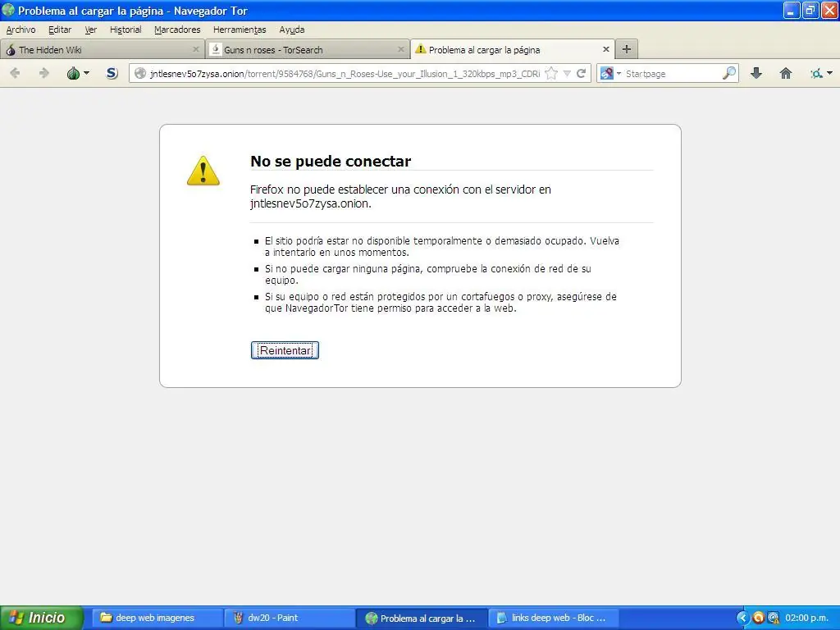Click the yellow warning triangle icon

click(x=203, y=171)
